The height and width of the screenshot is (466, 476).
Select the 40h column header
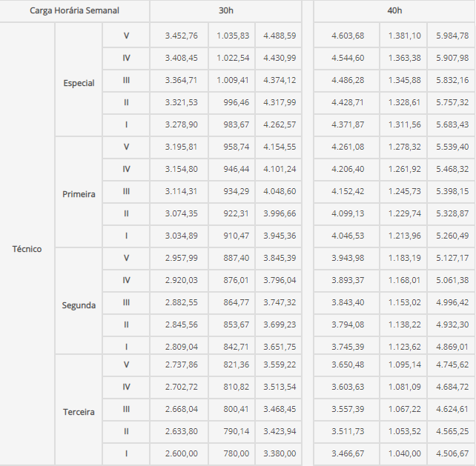pos(394,10)
